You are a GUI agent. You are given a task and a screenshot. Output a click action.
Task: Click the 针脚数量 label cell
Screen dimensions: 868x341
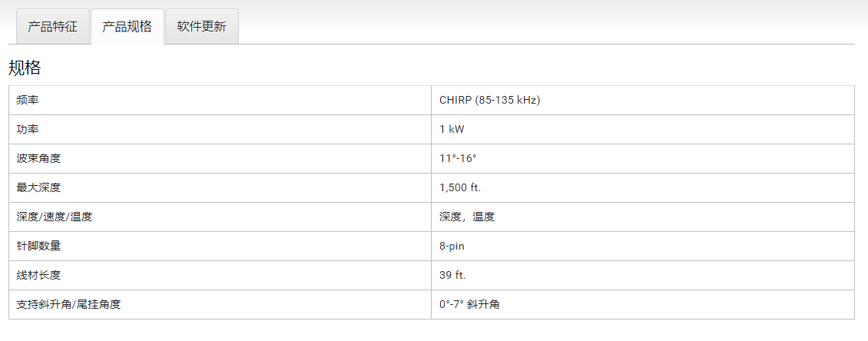click(x=38, y=247)
